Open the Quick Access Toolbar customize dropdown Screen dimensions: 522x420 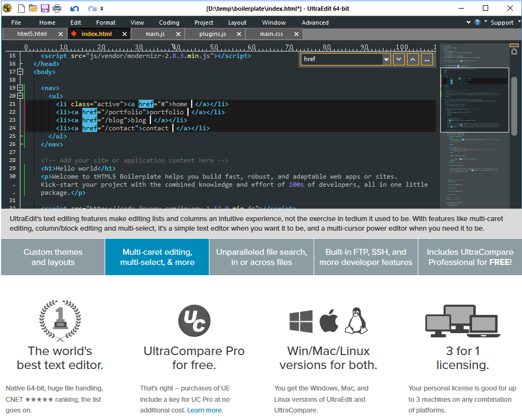pos(102,9)
